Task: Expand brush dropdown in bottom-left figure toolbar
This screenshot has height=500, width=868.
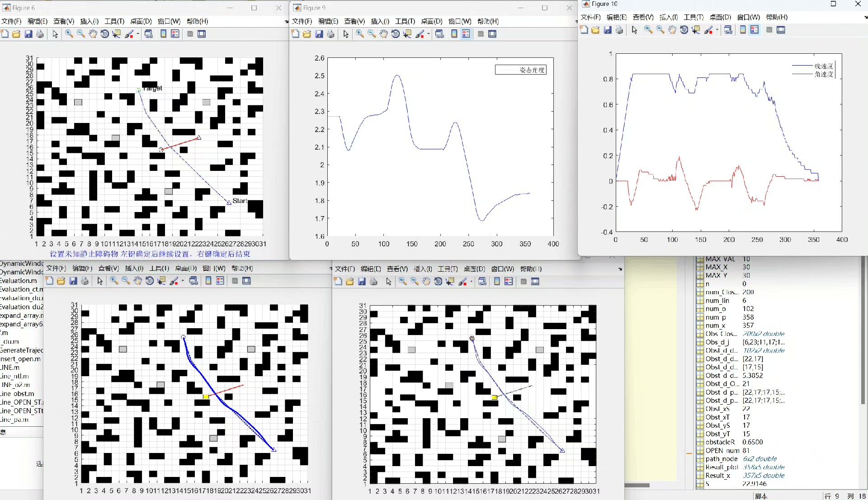Action: tap(183, 281)
